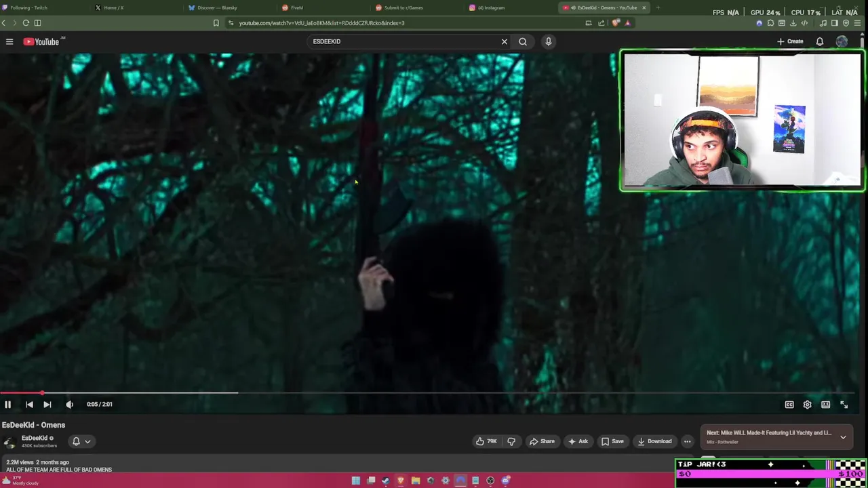Screen dimensions: 868x488
Task: Click the red playhead scrubber dot
Action: point(42,392)
